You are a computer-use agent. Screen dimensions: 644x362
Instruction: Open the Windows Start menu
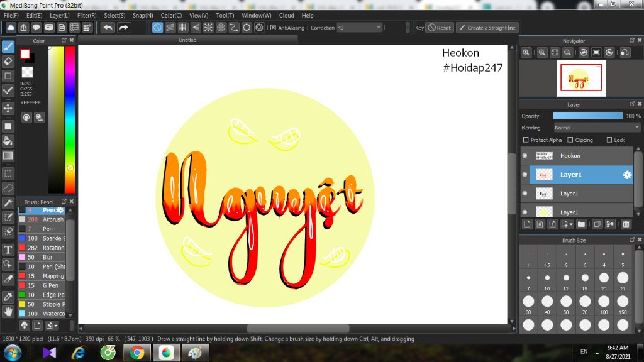[x=13, y=353]
